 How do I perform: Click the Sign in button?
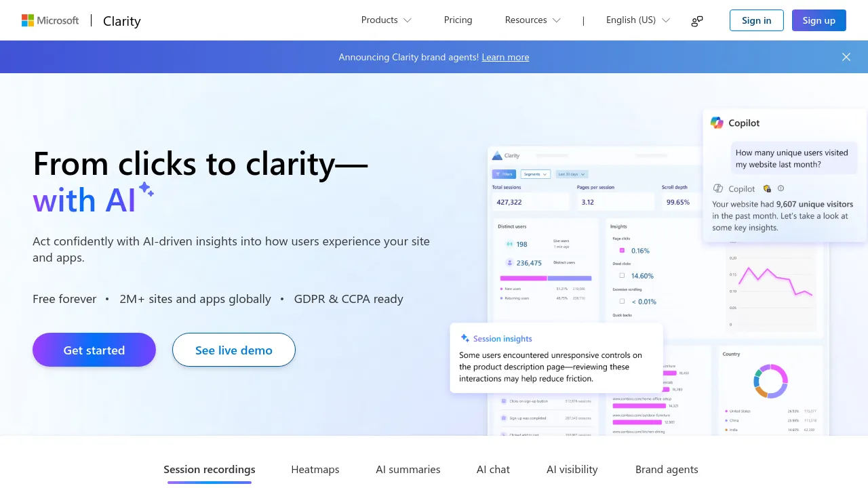(x=757, y=20)
